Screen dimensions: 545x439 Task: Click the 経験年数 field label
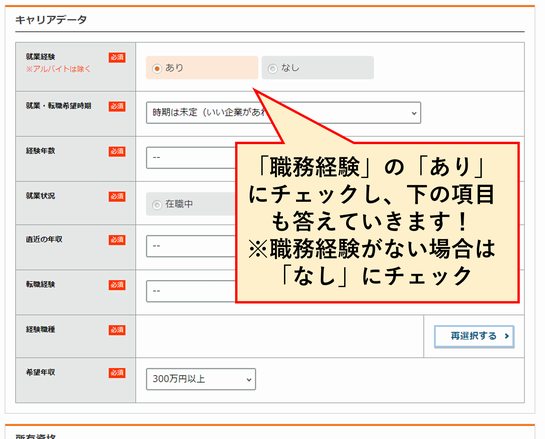coord(40,151)
